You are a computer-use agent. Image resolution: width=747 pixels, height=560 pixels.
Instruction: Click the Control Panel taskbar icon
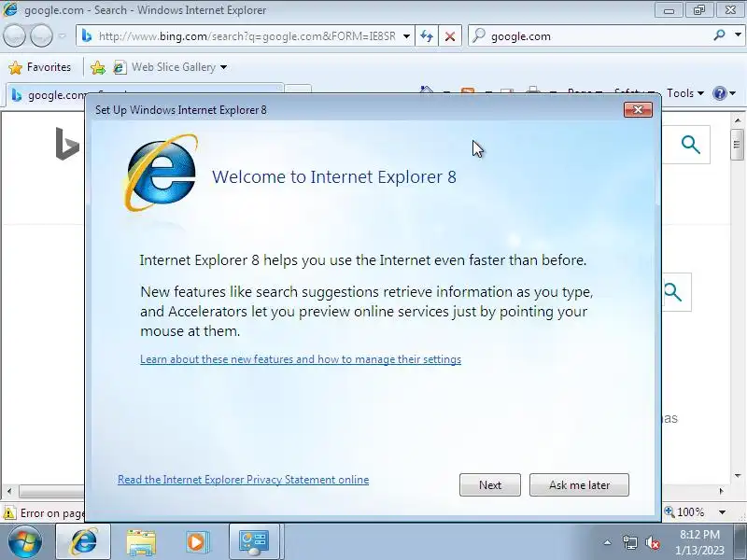click(x=254, y=542)
